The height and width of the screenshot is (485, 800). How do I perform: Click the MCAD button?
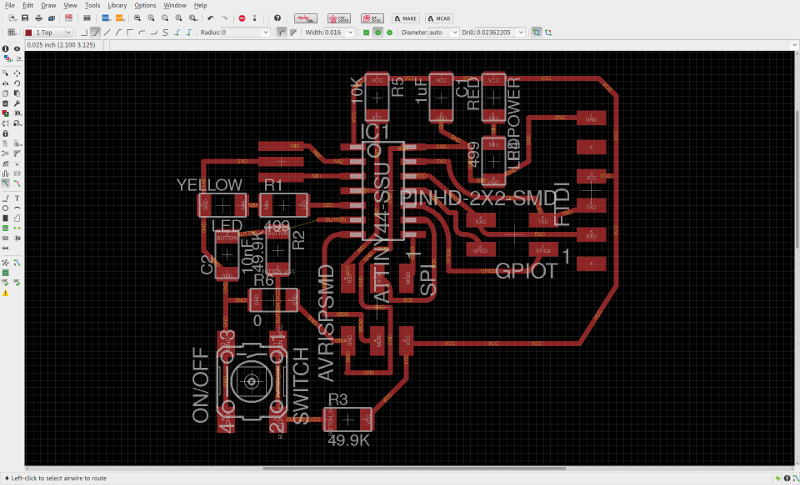[439, 18]
